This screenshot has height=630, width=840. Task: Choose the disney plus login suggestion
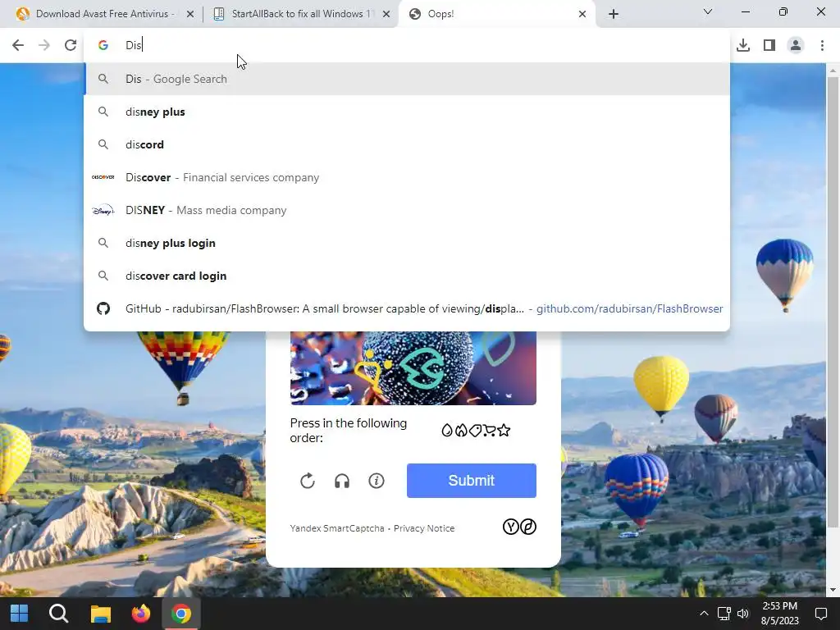click(x=407, y=243)
